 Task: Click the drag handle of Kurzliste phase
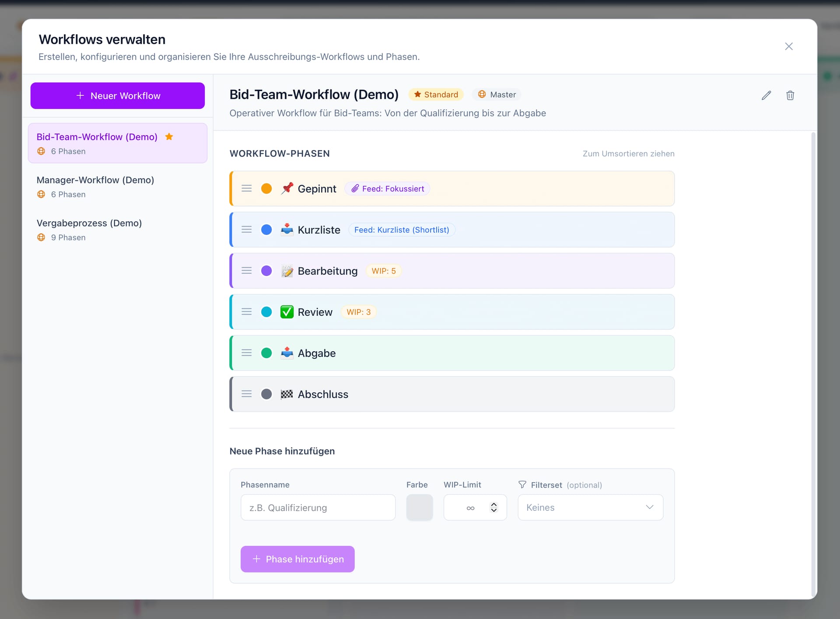247,230
